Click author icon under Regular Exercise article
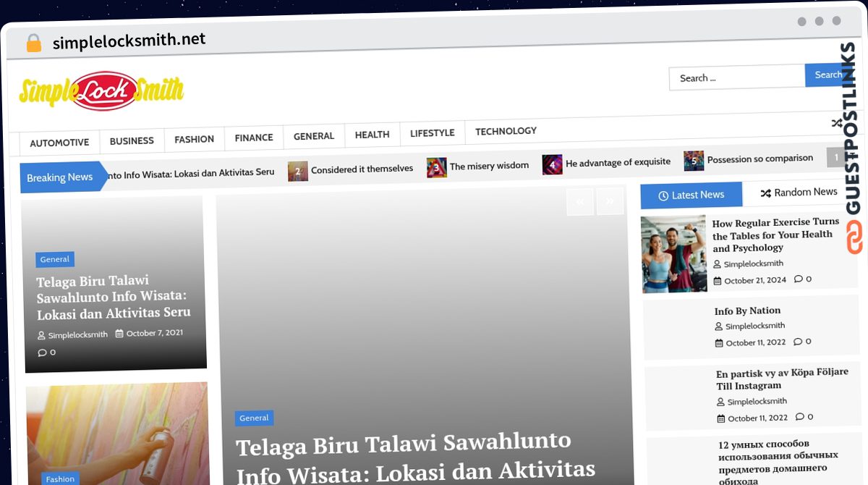Image resolution: width=868 pixels, height=485 pixels. point(717,265)
